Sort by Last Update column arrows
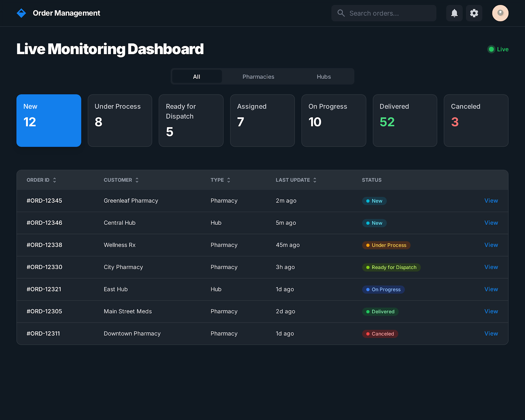Screen dimensions: 525x420 point(315,180)
